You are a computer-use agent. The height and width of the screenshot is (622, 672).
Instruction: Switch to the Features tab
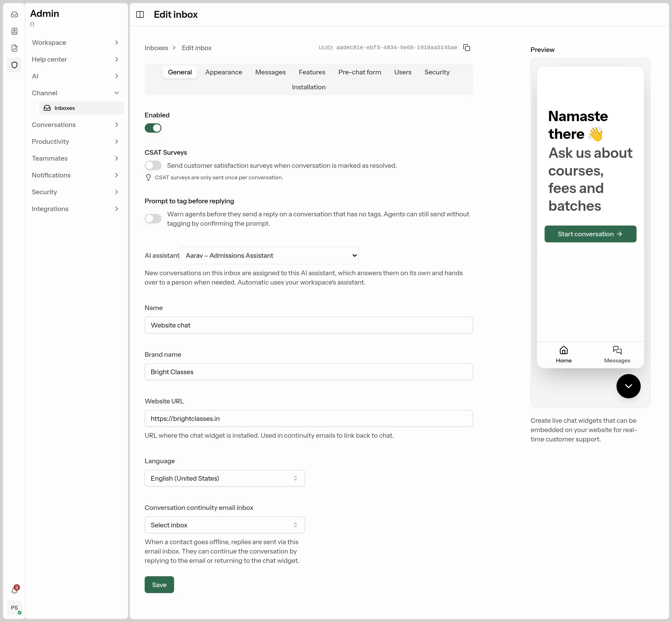pyautogui.click(x=312, y=72)
